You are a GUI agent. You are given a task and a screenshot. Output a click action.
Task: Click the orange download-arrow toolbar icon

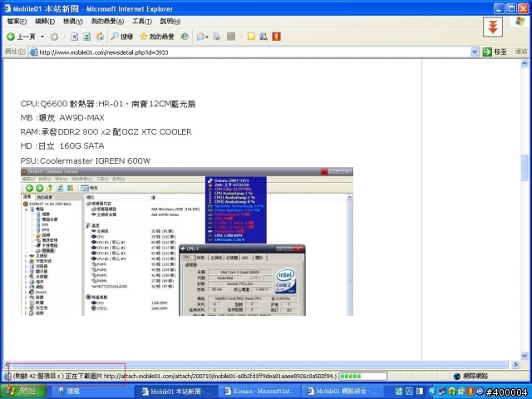276,37
